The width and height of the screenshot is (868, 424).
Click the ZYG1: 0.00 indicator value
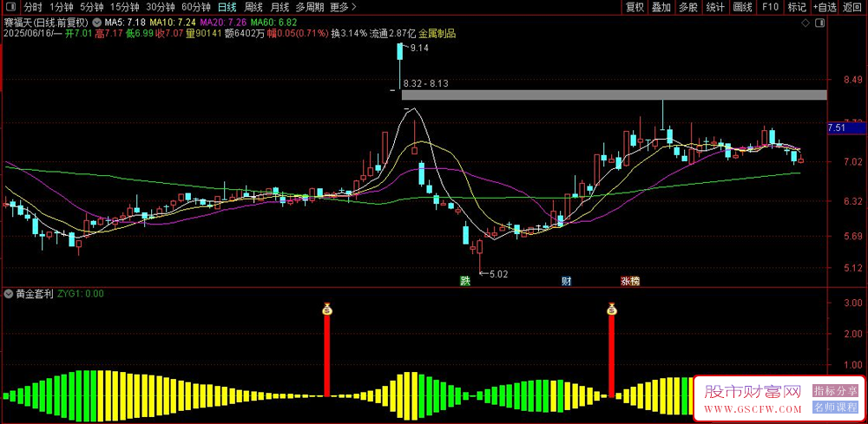coord(80,294)
